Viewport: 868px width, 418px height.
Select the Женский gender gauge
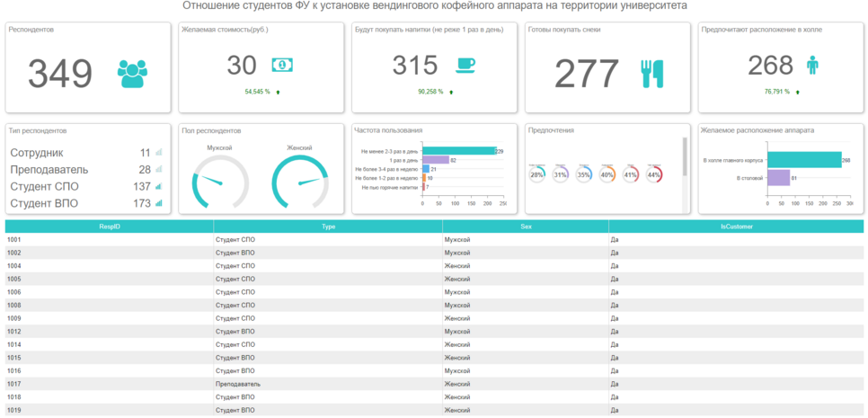[299, 181]
